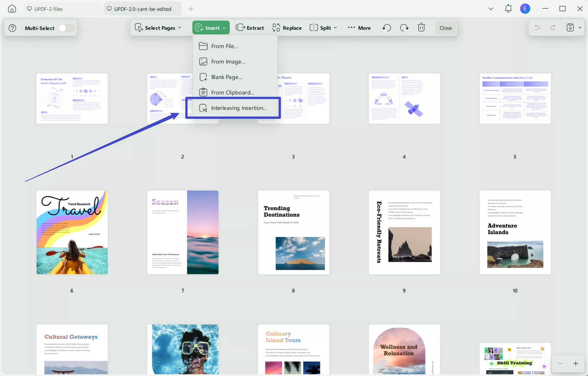Open notifications bell icon
Viewport: 588px width, 376px height.
(x=508, y=9)
